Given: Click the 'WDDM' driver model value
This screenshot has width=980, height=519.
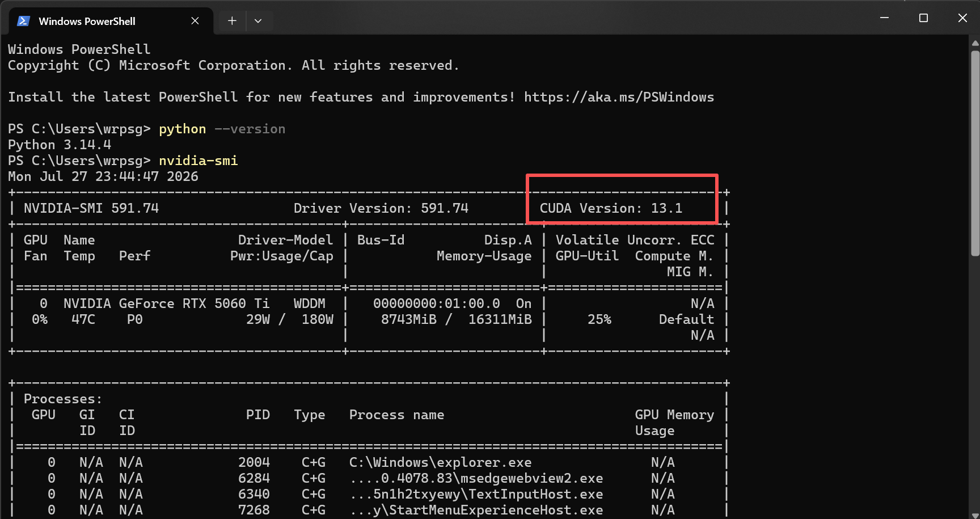Looking at the screenshot, I should point(309,303).
